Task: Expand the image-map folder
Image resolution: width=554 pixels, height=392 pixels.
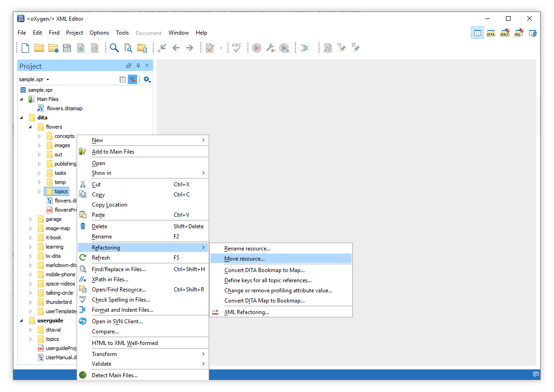Action: (30, 228)
